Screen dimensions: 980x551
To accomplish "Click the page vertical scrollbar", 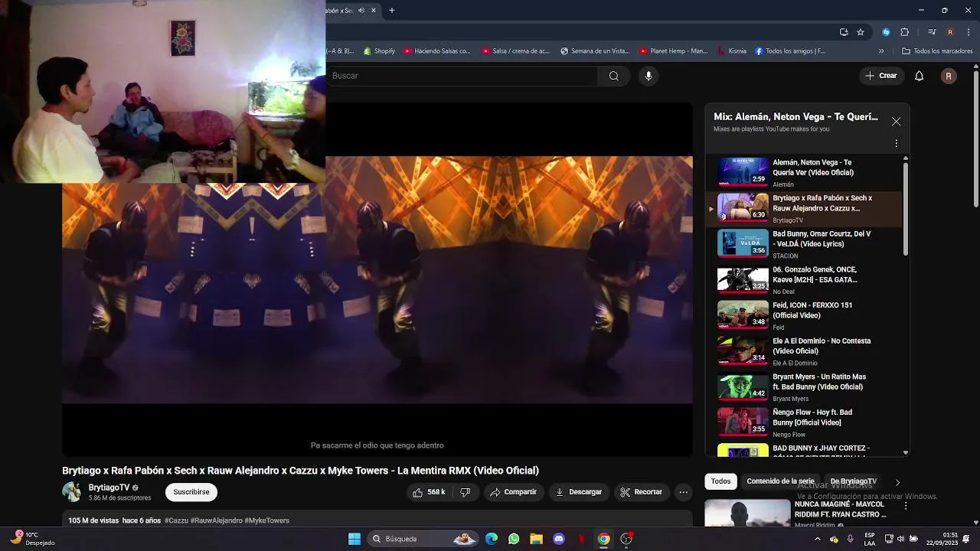I will [976, 138].
